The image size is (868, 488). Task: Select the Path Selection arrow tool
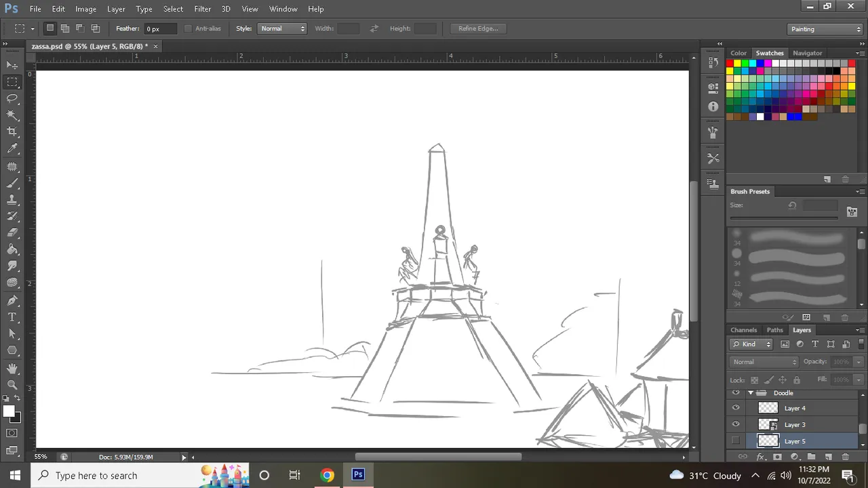pos(12,333)
